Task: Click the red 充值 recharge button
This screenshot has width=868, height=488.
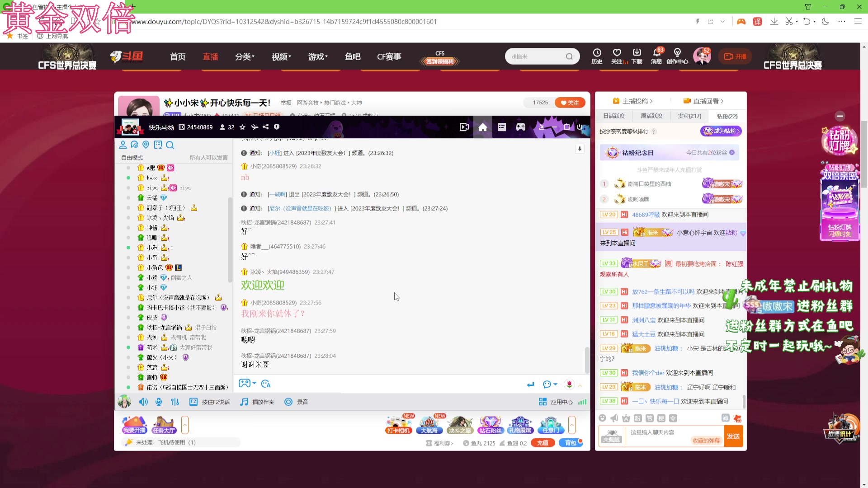Action: pos(542,443)
